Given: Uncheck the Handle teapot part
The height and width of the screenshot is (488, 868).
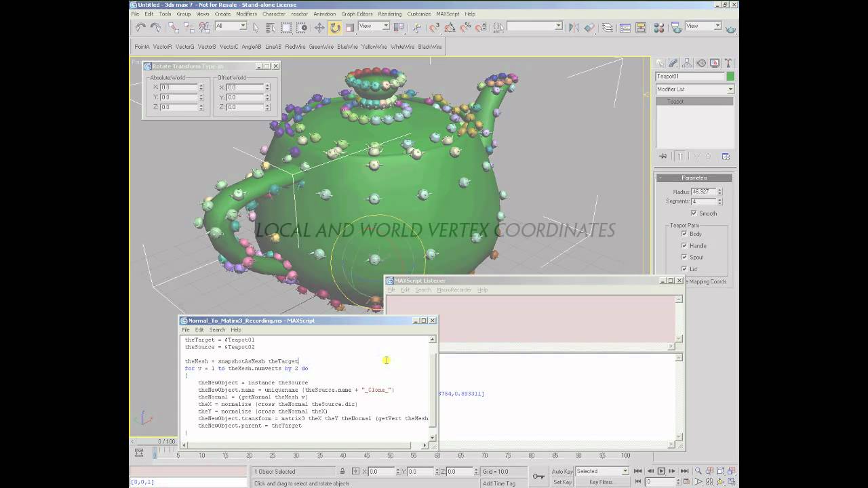Looking at the screenshot, I should point(684,245).
